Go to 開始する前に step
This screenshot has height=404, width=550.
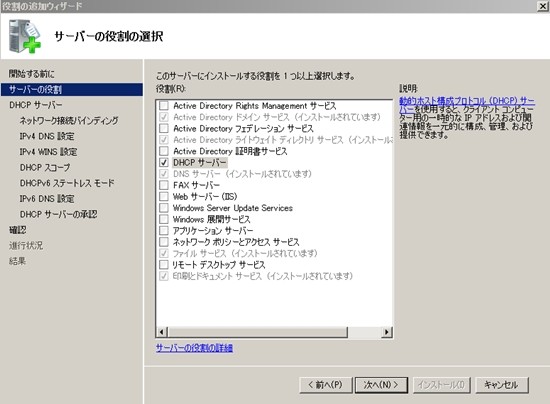pyautogui.click(x=32, y=74)
